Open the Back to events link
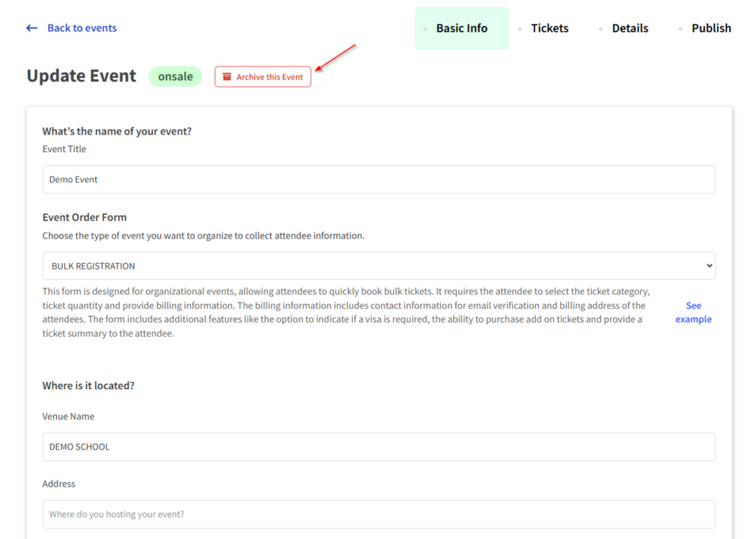 point(82,28)
